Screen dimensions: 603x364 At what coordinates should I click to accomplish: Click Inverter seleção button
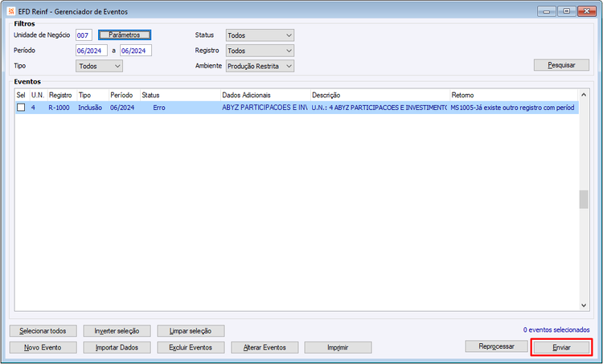click(117, 331)
